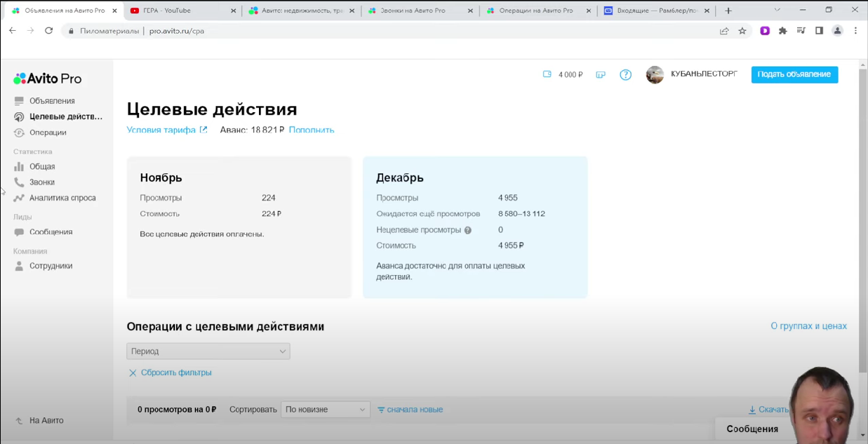The width and height of the screenshot is (868, 444).
Task: Click the wallet balance icon showing 4 000 ₽
Action: click(547, 74)
